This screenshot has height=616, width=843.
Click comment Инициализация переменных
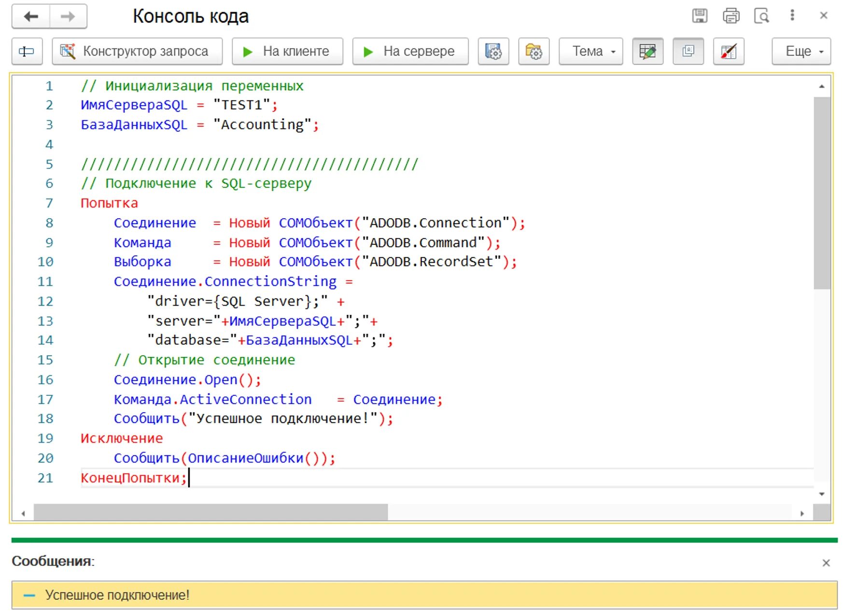coord(192,86)
